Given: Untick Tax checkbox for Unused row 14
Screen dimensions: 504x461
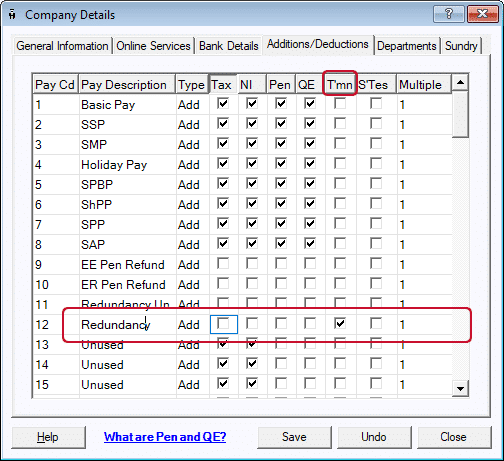Looking at the screenshot, I should click(223, 363).
